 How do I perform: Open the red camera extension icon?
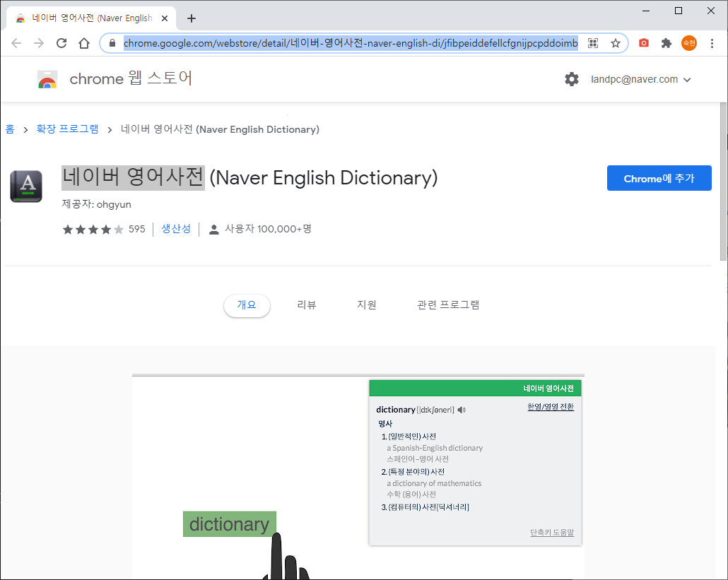click(x=644, y=43)
